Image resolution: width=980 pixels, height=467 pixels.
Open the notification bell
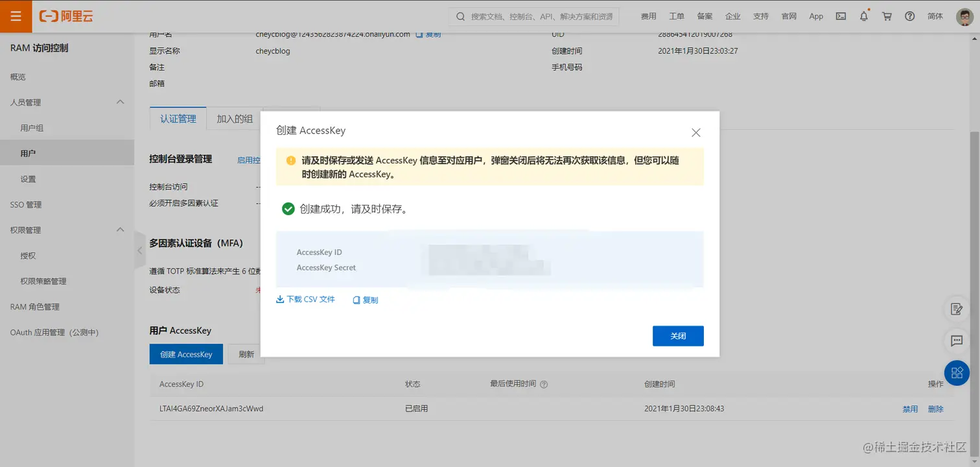click(864, 16)
